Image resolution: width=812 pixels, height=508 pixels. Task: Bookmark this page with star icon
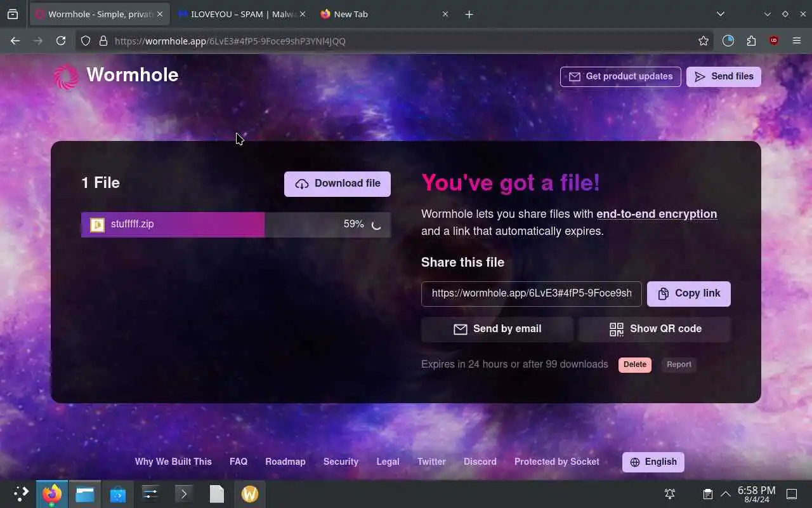[703, 41]
